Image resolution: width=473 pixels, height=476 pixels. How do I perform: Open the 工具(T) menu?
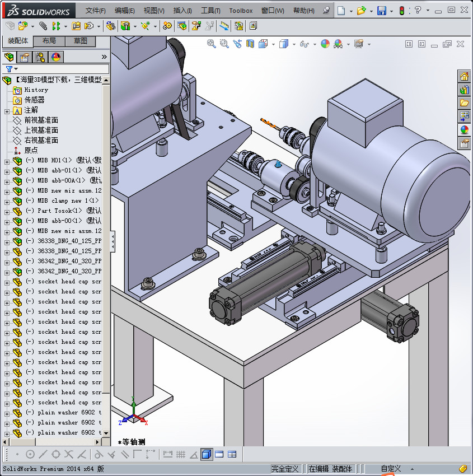210,11
